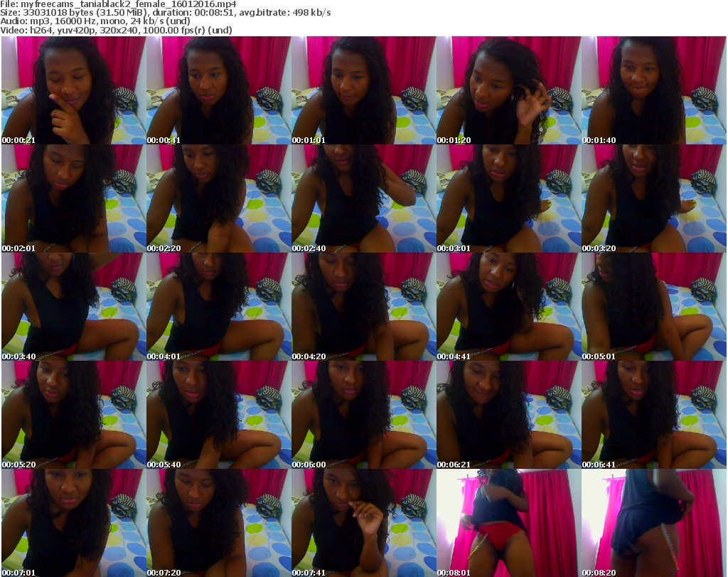Choose the thumbnail at 00:05:40
The image size is (728, 577).
219,415
